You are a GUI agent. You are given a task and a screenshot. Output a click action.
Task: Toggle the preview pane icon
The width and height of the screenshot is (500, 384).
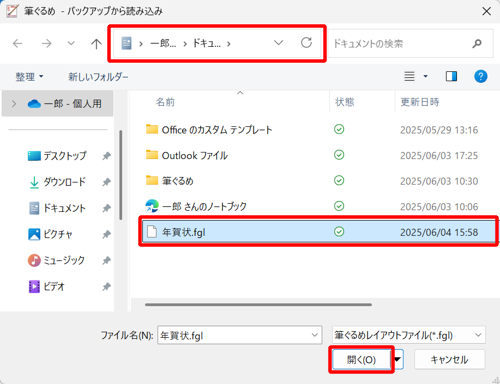click(x=451, y=76)
